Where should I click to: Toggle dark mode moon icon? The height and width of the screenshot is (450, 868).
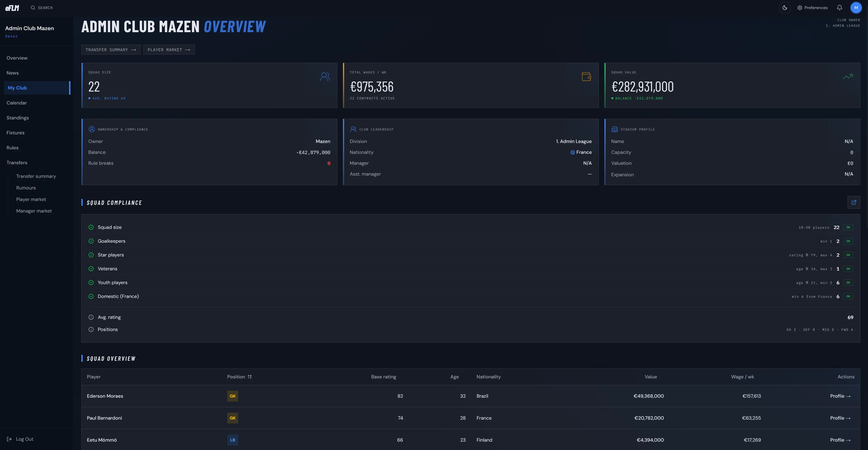point(785,8)
